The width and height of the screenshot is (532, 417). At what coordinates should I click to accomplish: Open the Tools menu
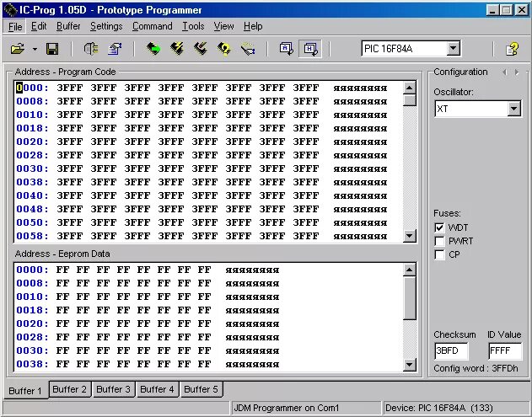[x=193, y=26]
